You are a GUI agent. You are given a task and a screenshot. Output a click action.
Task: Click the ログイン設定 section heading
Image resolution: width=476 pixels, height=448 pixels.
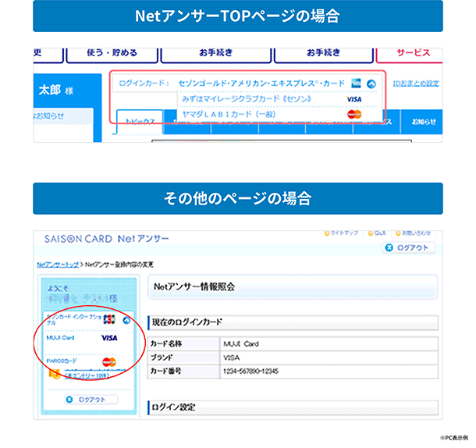[x=173, y=407]
